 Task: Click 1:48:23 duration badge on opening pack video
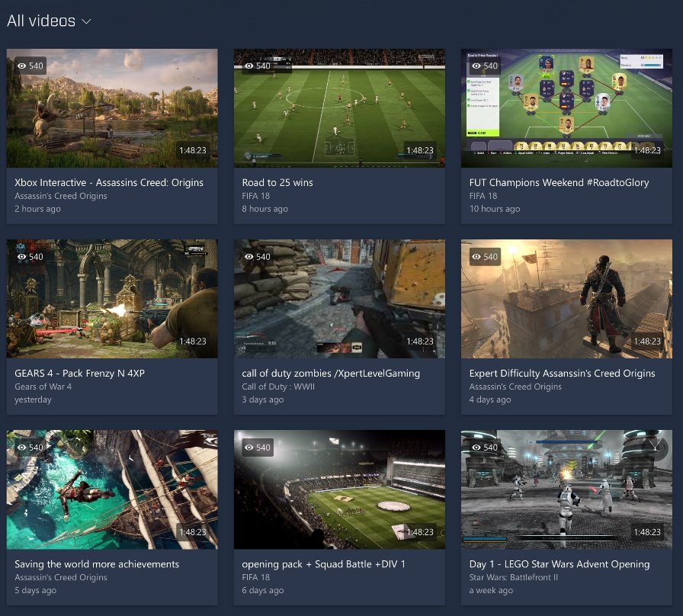tap(420, 532)
